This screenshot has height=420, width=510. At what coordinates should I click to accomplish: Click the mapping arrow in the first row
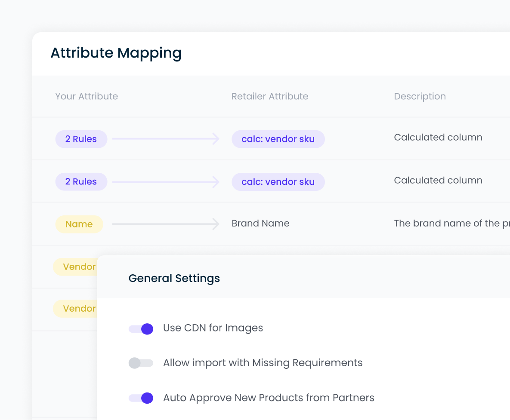pos(166,139)
